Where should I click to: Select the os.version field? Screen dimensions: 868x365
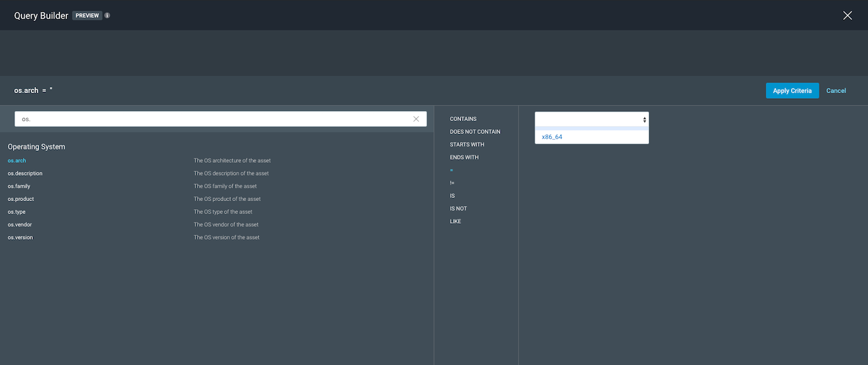(20, 238)
